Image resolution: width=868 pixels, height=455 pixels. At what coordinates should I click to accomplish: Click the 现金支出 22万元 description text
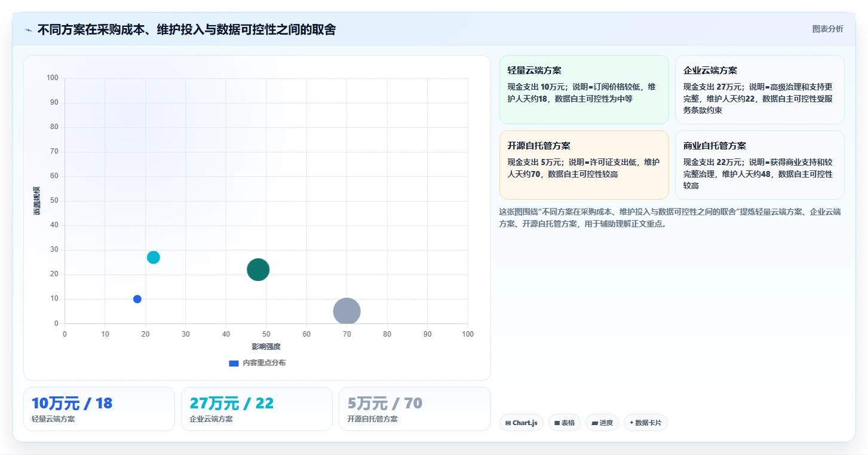[759, 174]
